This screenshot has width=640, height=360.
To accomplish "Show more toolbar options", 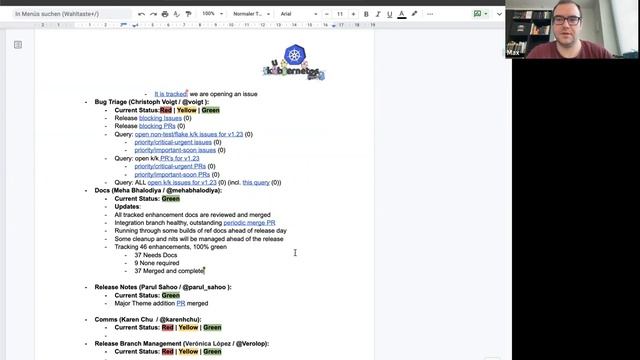I will click(x=430, y=14).
